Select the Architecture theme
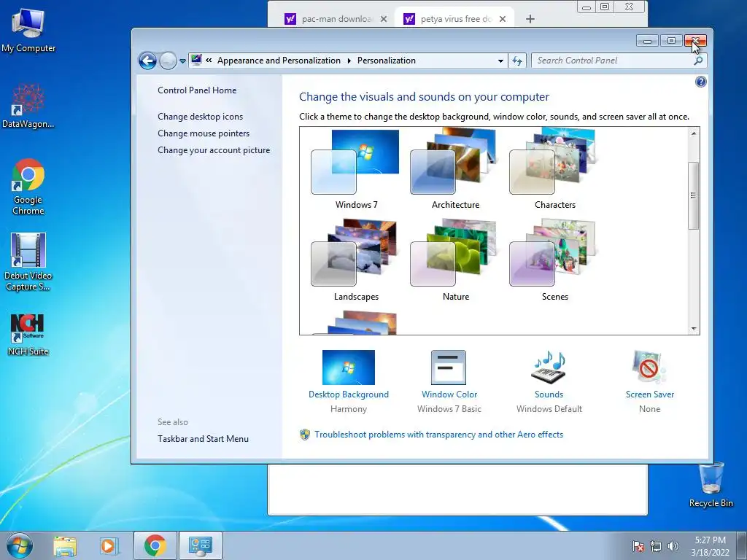The height and width of the screenshot is (560, 747). pyautogui.click(x=454, y=169)
